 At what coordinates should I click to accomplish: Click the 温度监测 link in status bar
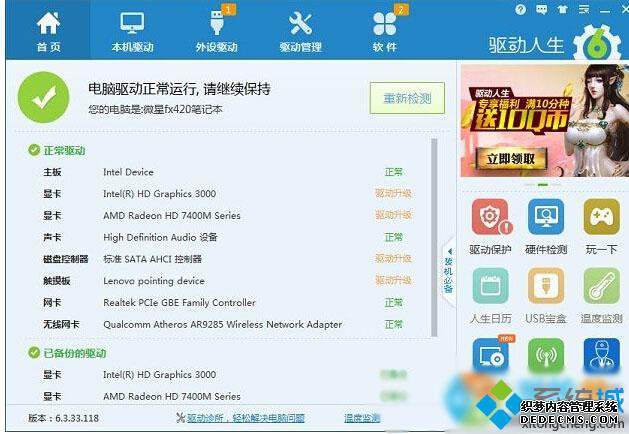(362, 418)
